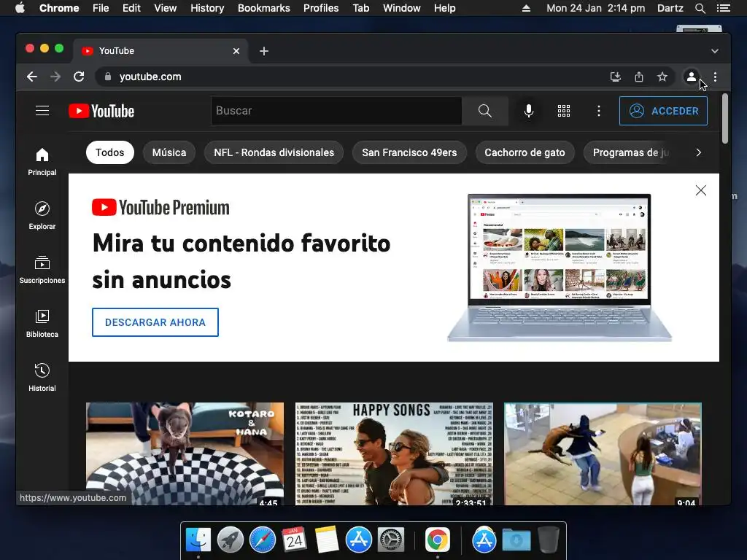
Task: Open Spotlight search in menu bar
Action: pyautogui.click(x=700, y=8)
